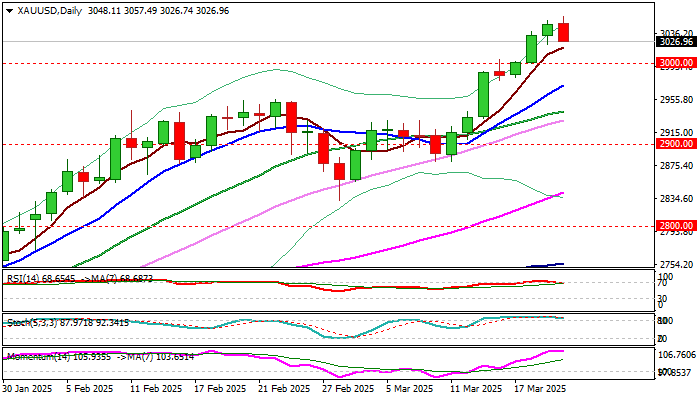Click the 2754.20 price axis label

pyautogui.click(x=676, y=265)
